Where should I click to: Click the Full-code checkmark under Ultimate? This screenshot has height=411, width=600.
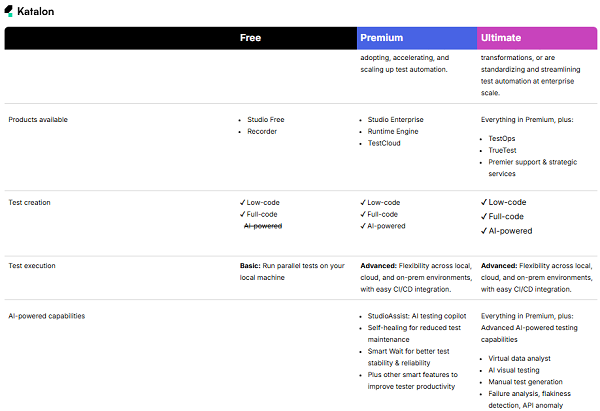[484, 217]
